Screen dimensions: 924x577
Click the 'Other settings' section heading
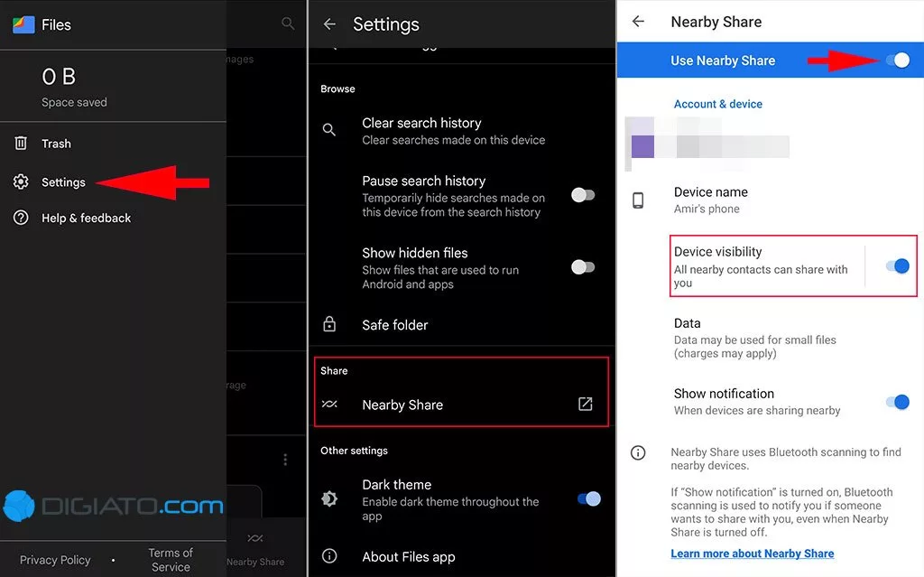(354, 451)
